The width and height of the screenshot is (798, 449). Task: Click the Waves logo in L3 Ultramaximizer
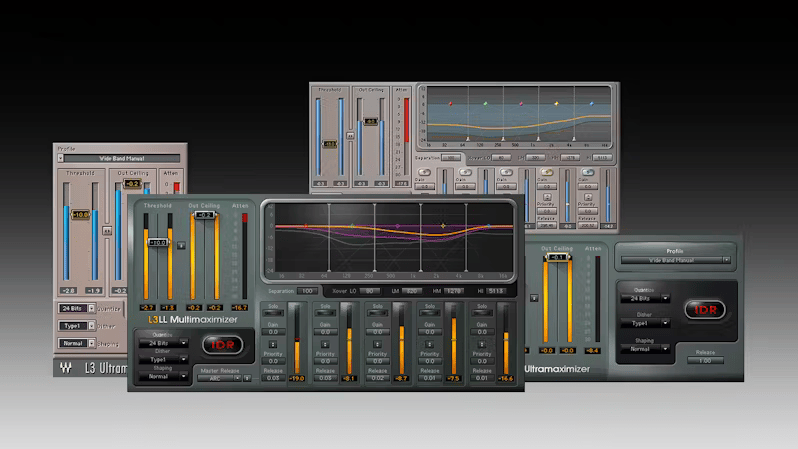pos(66,368)
